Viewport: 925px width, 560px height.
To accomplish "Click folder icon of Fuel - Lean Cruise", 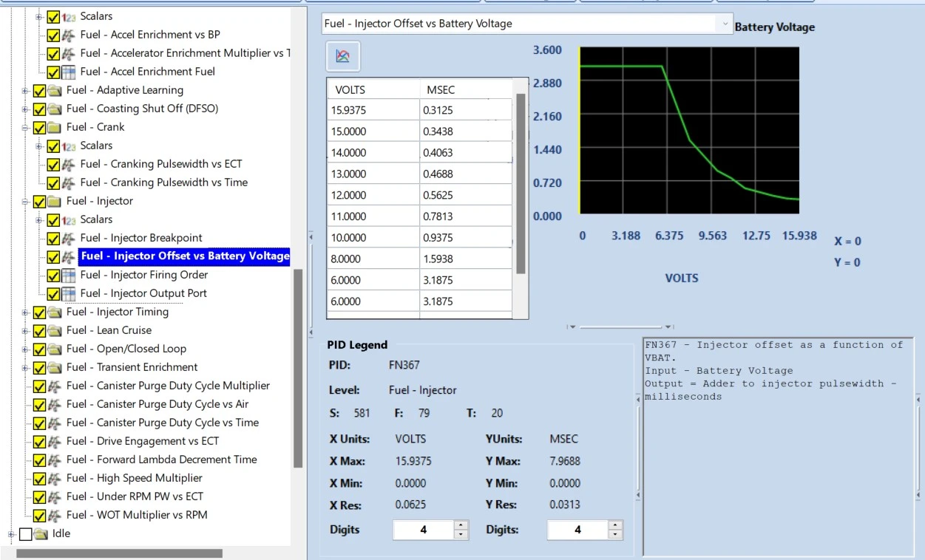I will (55, 330).
